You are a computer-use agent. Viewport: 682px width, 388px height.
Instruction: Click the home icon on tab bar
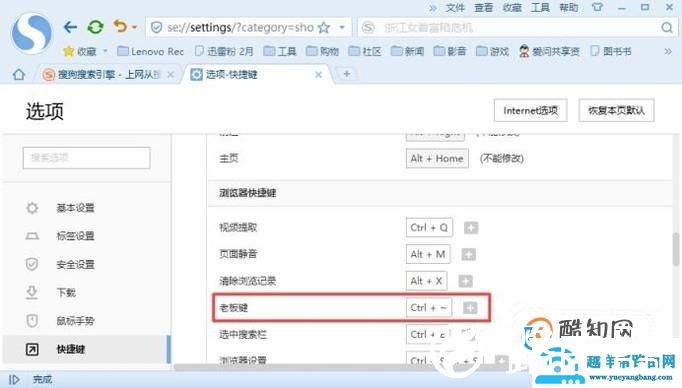coord(19,74)
